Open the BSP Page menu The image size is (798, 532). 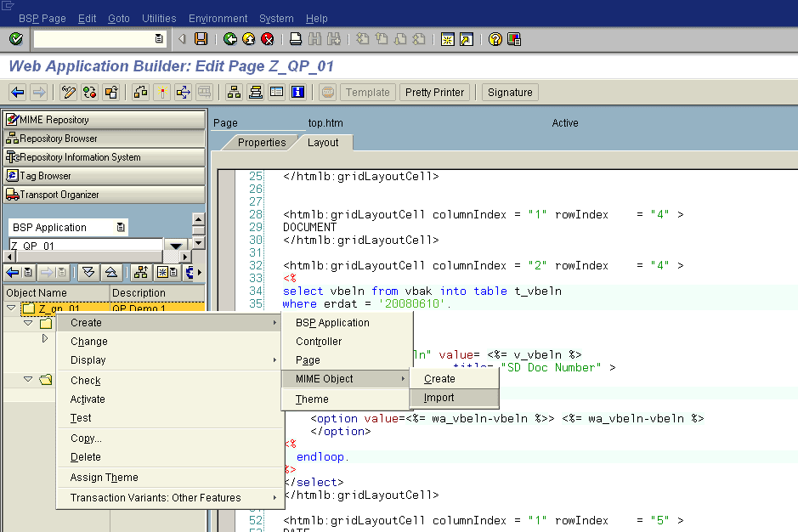coord(42,19)
